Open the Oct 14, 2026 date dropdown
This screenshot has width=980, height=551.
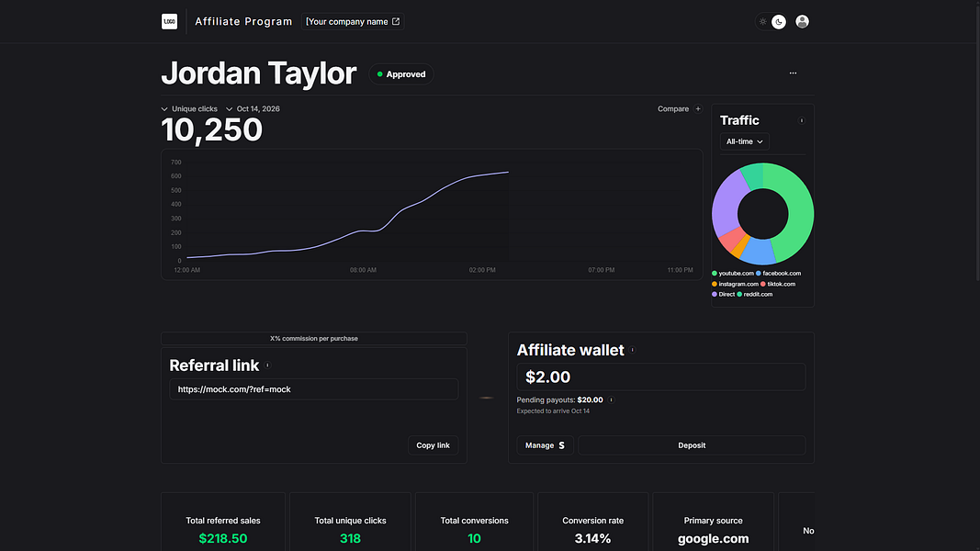253,108
